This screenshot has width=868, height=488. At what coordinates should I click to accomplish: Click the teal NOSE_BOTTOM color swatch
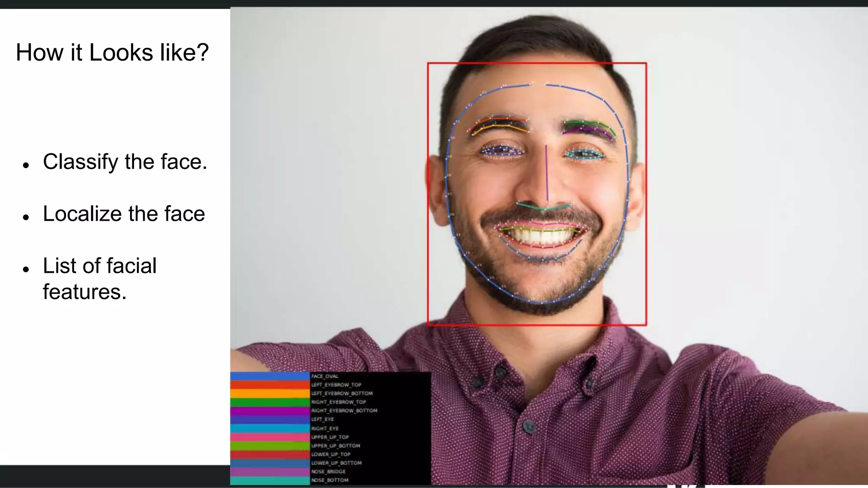270,480
